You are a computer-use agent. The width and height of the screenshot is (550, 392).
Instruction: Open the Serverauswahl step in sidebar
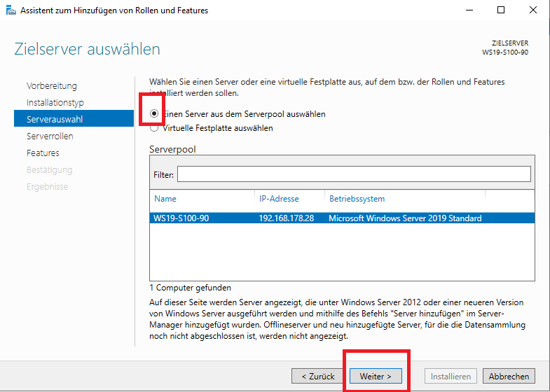pyautogui.click(x=55, y=120)
